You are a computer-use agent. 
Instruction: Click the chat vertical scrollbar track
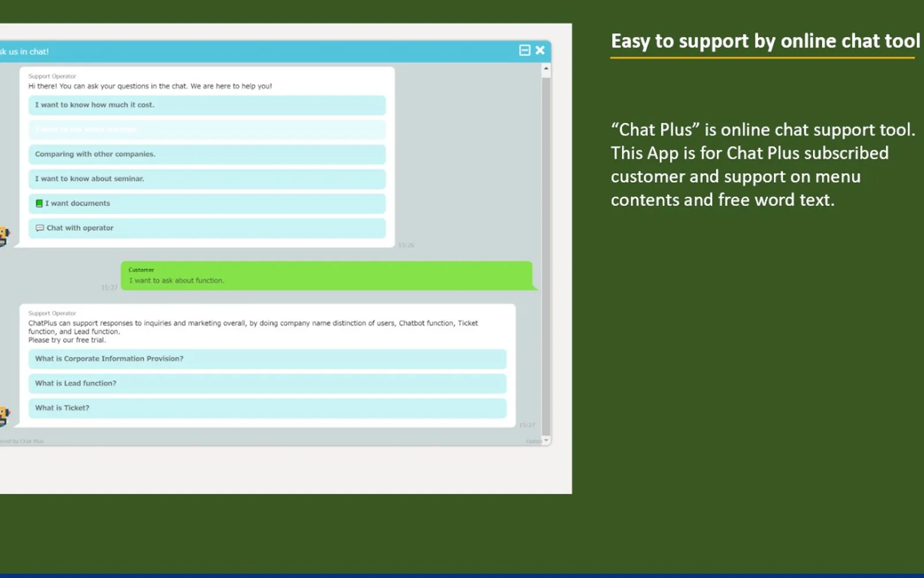click(546, 254)
